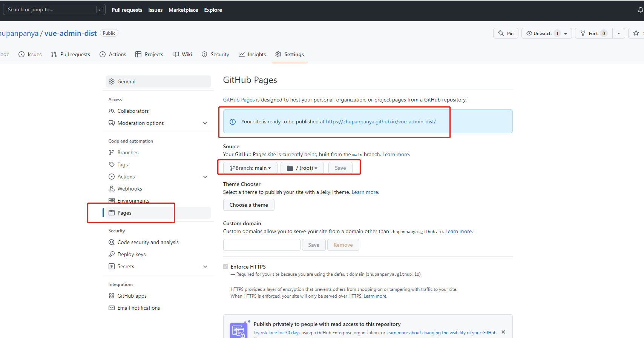644x338 pixels.
Task: Click the Fork button
Action: pyautogui.click(x=594, y=33)
